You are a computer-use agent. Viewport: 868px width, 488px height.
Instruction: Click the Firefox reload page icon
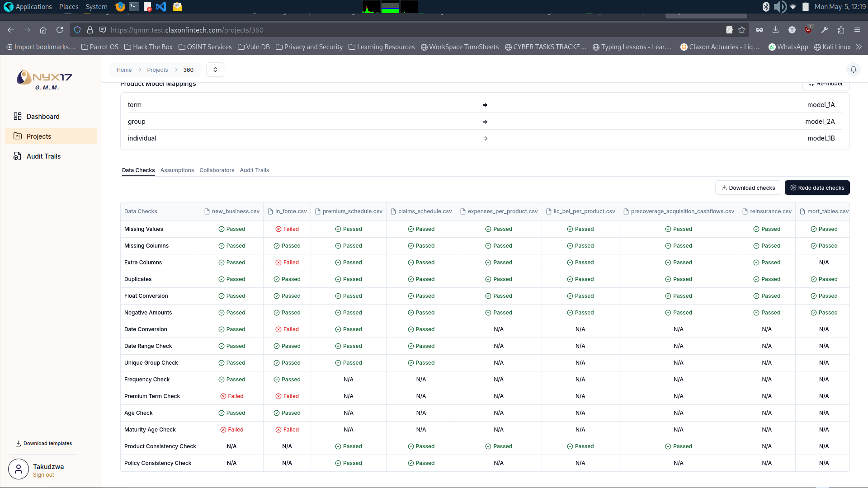pyautogui.click(x=60, y=30)
